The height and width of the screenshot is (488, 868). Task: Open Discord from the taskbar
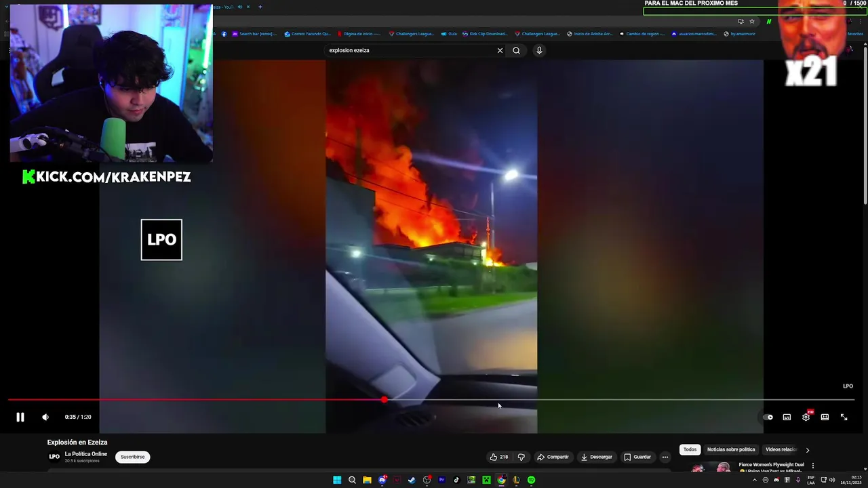click(x=382, y=480)
